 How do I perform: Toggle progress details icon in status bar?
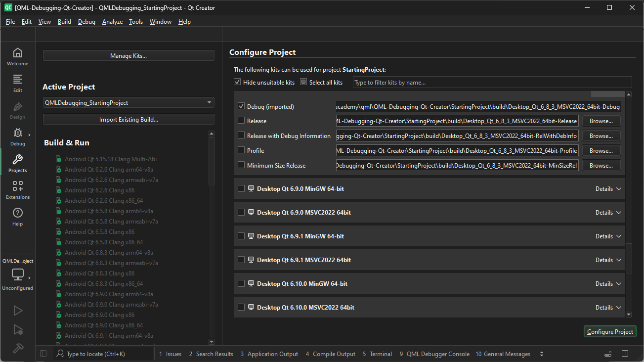coord(608,354)
